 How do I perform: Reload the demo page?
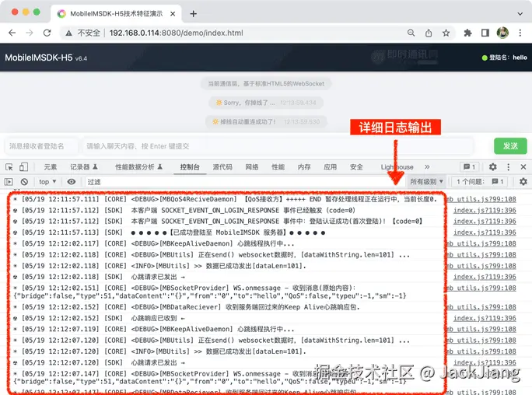click(x=47, y=33)
